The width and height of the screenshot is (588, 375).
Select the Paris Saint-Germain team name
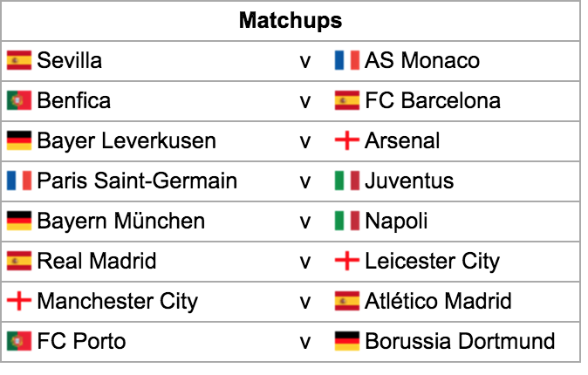[137, 181]
